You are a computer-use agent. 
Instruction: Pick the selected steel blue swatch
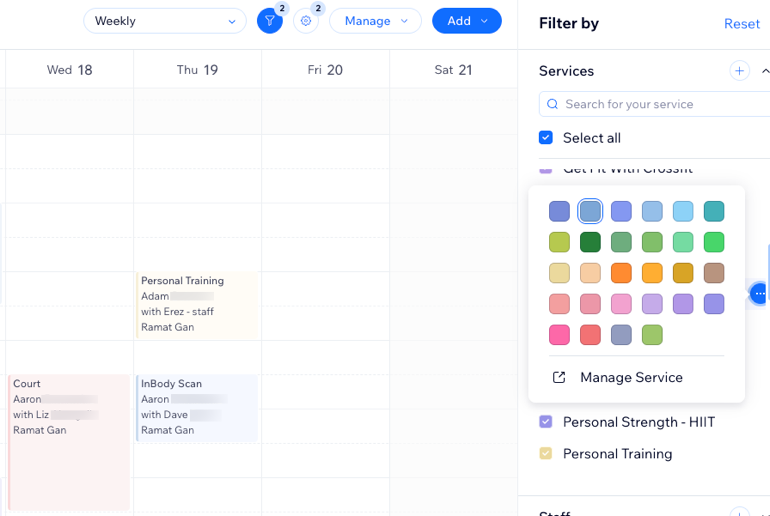(x=590, y=211)
